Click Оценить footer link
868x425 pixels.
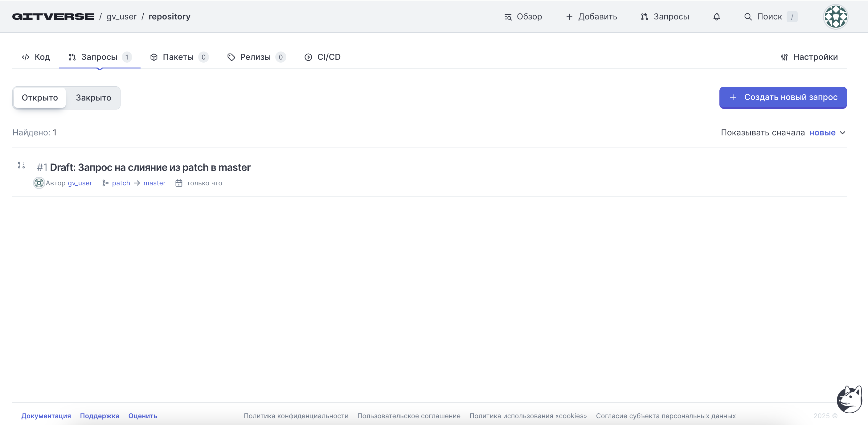pyautogui.click(x=142, y=416)
